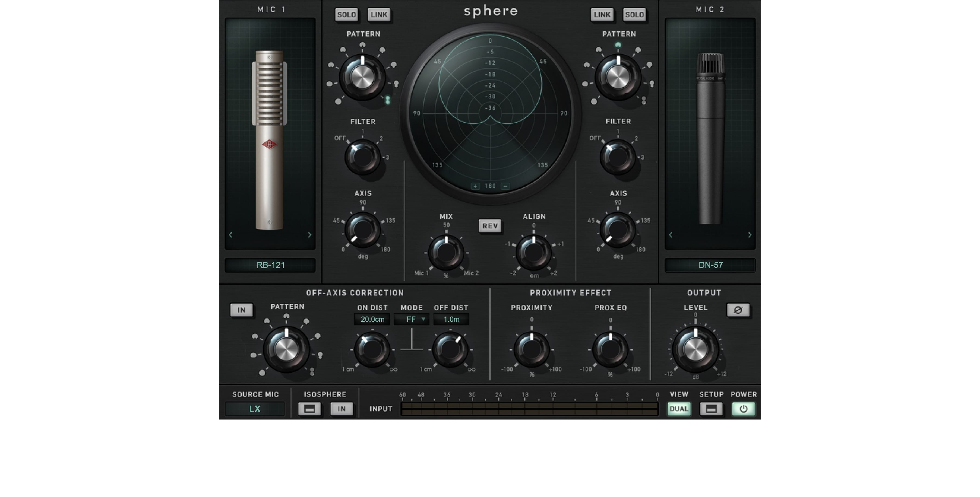980x497 pixels.
Task: Click the previous-mic arrow under Mic 1
Action: pos(230,235)
